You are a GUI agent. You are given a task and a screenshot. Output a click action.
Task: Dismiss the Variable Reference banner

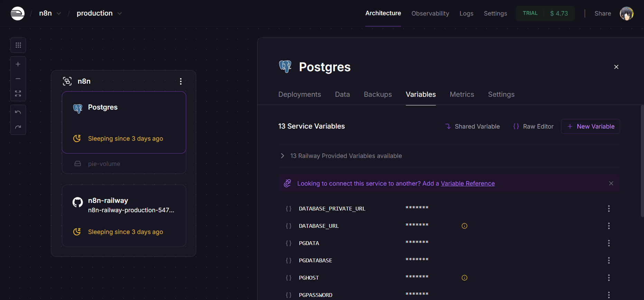click(x=611, y=184)
